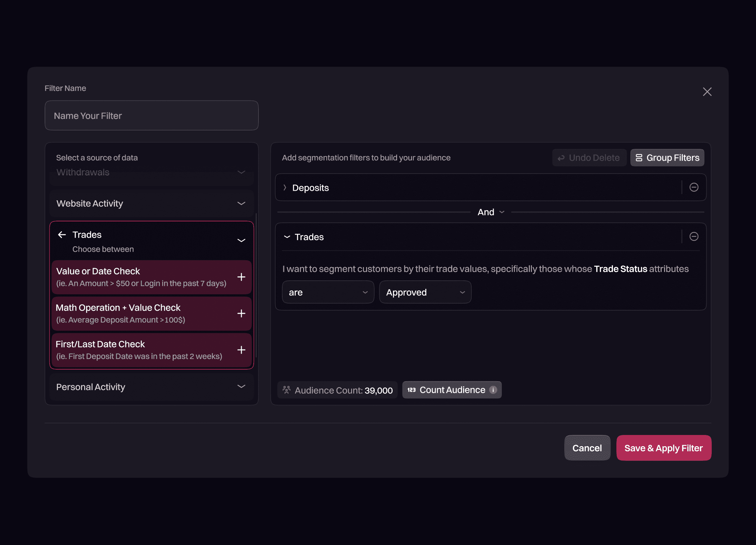This screenshot has height=545, width=756.
Task: Add First/Last Date Check filter
Action: (241, 350)
